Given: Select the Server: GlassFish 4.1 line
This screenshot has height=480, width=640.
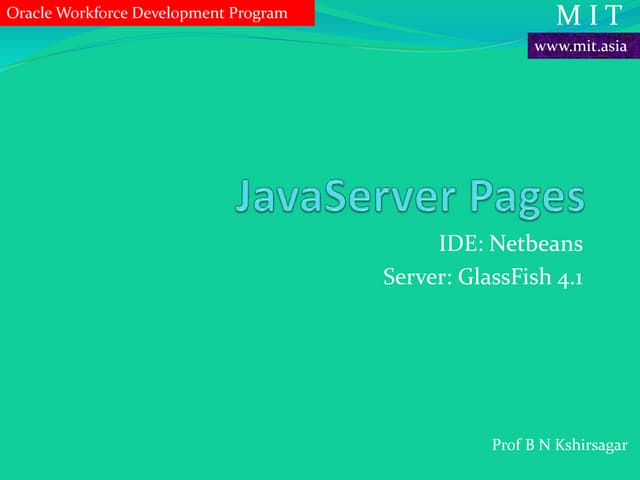Looking at the screenshot, I should pyautogui.click(x=482, y=276).
